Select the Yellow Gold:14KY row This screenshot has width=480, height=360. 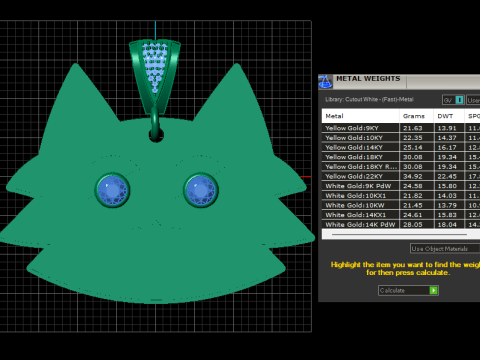(x=401, y=147)
